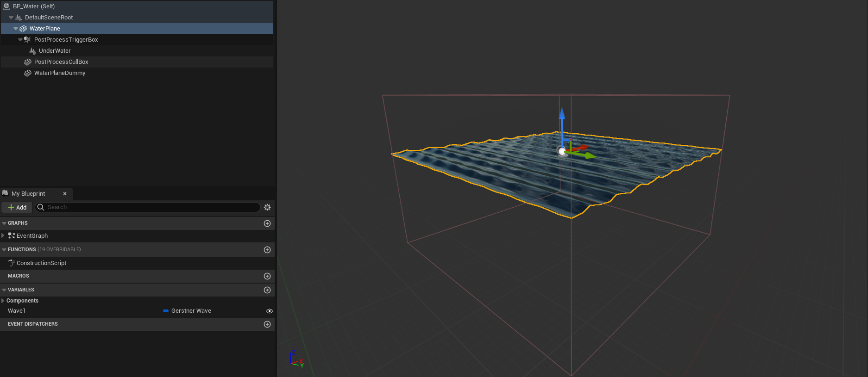Add a new event dispatcher
This screenshot has width=868, height=377.
tap(267, 324)
